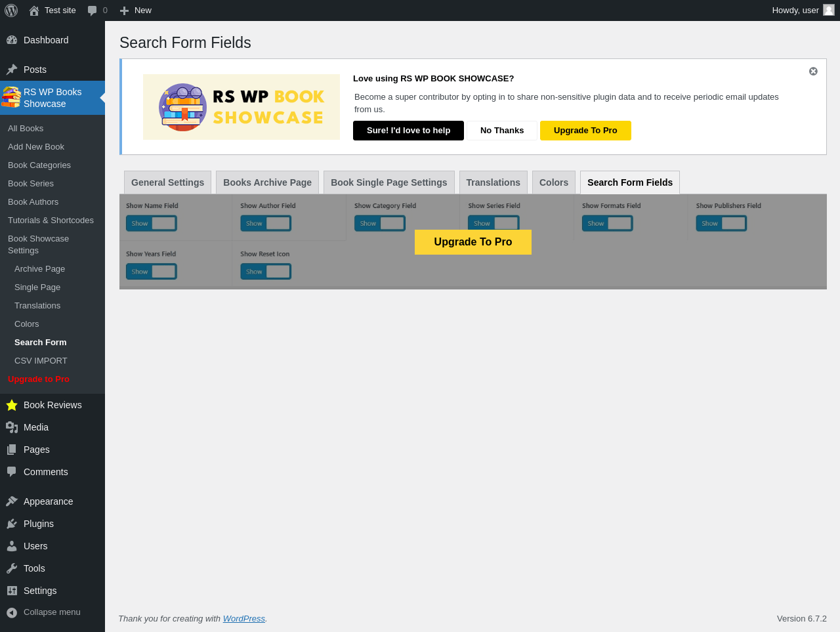Image resolution: width=840 pixels, height=632 pixels.
Task: Open Tools from the wrench icon
Action: pos(12,568)
